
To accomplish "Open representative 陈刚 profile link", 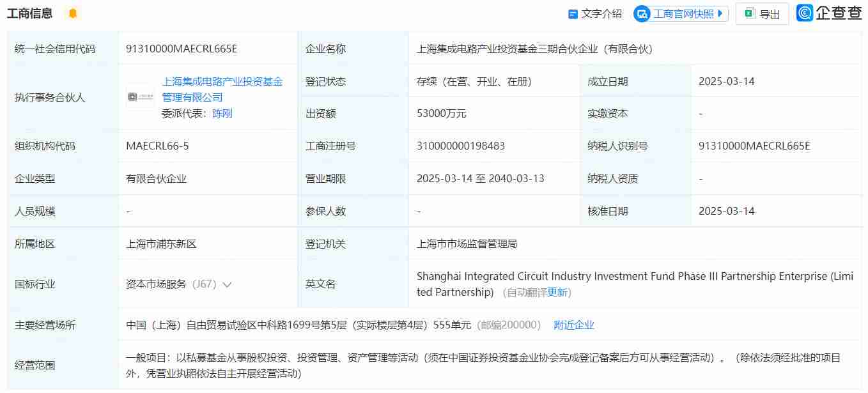I will (x=221, y=113).
